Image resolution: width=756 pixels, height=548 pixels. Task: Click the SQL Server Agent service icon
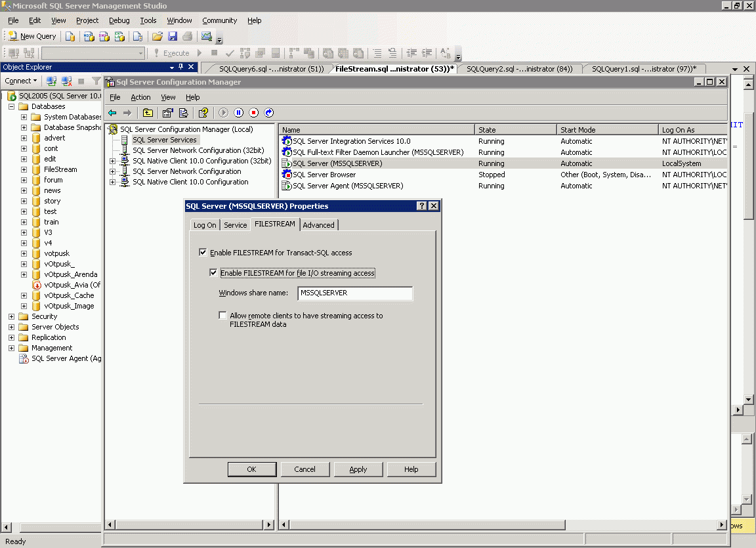pos(287,186)
